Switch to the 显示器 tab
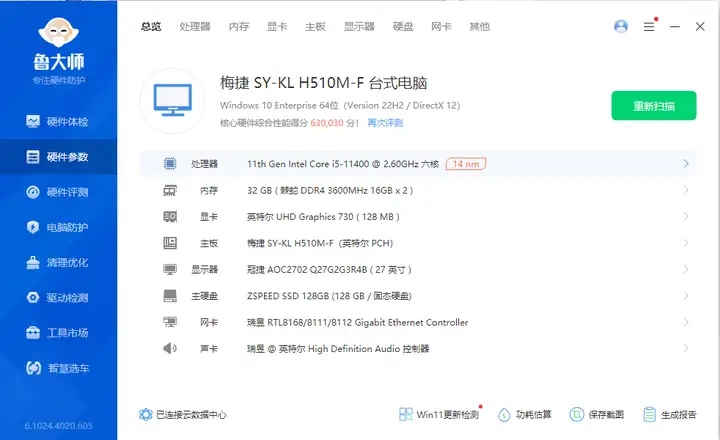The width and height of the screenshot is (720, 440). pos(359,27)
